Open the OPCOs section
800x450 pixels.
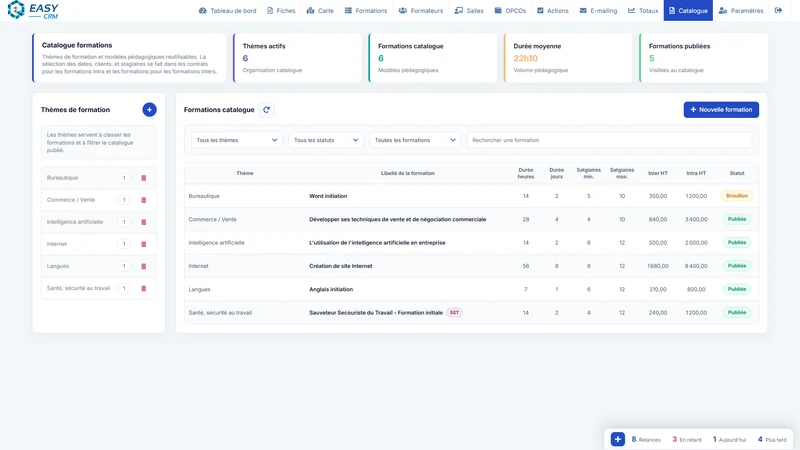(x=510, y=11)
